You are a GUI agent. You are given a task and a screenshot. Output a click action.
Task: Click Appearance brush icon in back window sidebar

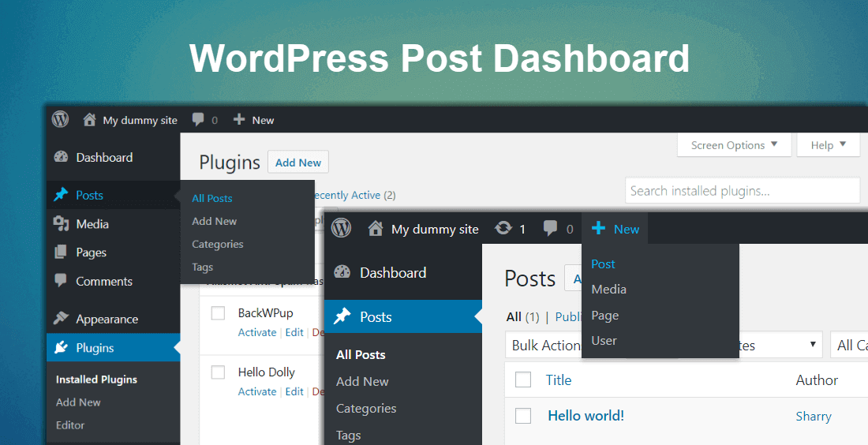pos(61,319)
